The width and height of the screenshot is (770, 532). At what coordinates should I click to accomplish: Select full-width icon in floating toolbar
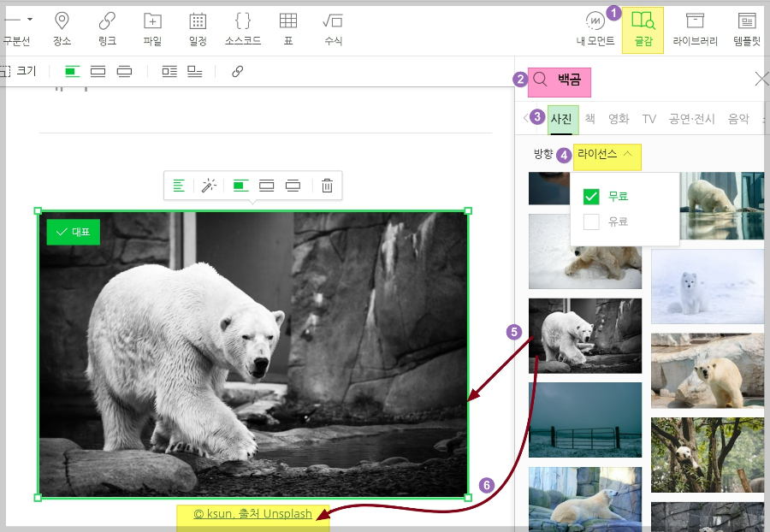pyautogui.click(x=293, y=186)
